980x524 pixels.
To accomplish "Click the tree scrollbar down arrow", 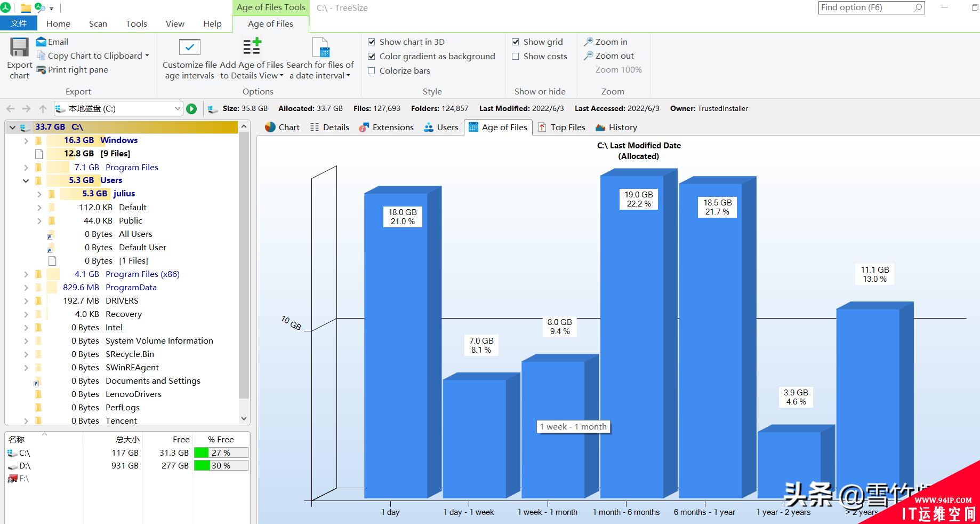I will pos(244,419).
